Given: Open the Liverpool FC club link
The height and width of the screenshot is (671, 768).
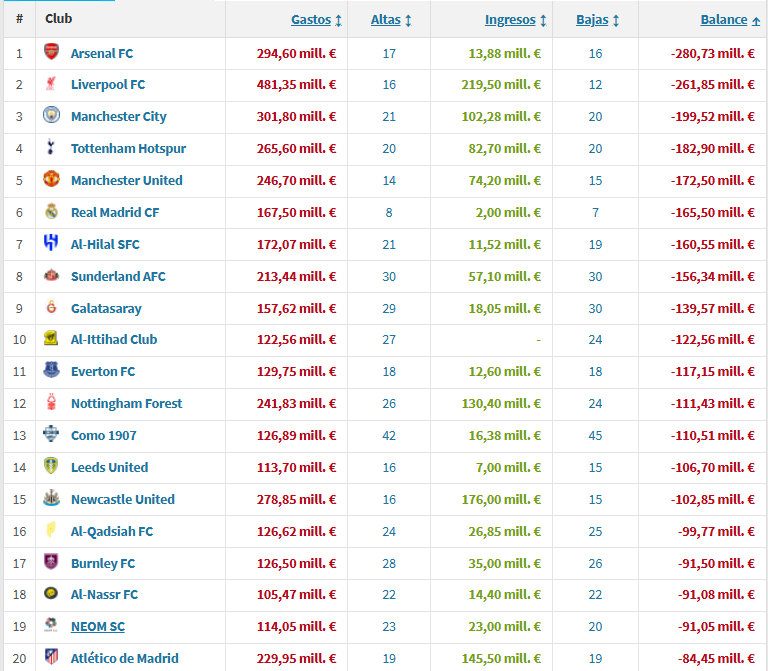Looking at the screenshot, I should (x=108, y=85).
